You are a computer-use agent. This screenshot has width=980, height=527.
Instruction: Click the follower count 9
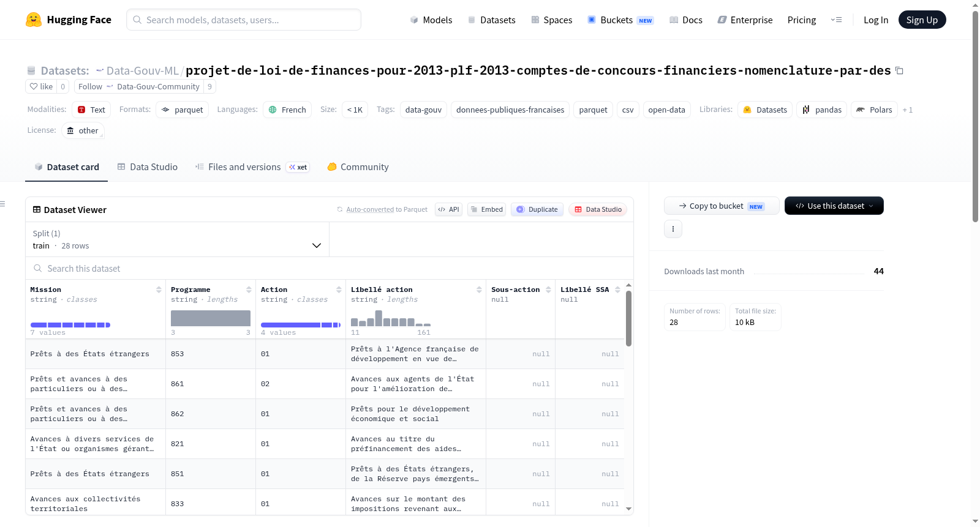tap(209, 86)
